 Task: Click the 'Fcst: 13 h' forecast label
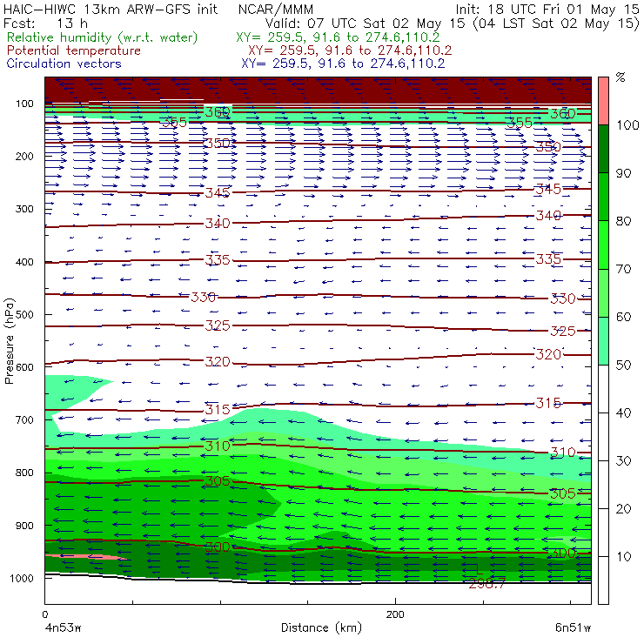(x=45, y=23)
